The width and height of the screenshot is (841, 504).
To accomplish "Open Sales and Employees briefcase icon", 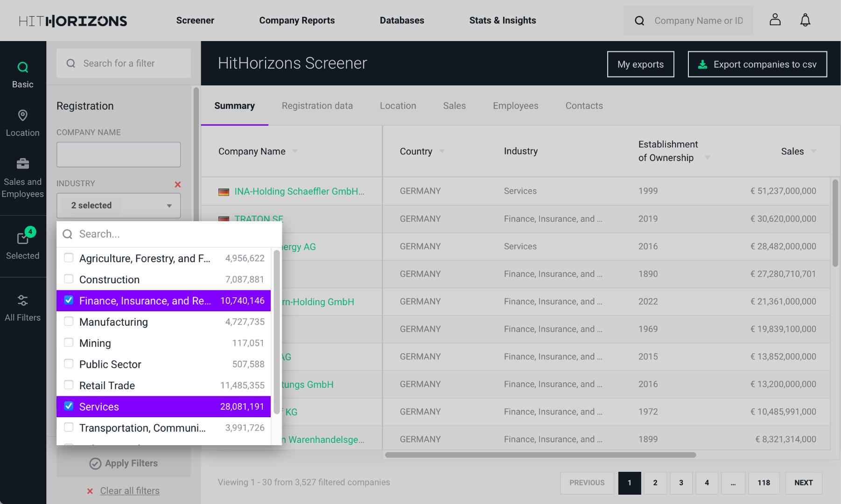I will [x=23, y=163].
